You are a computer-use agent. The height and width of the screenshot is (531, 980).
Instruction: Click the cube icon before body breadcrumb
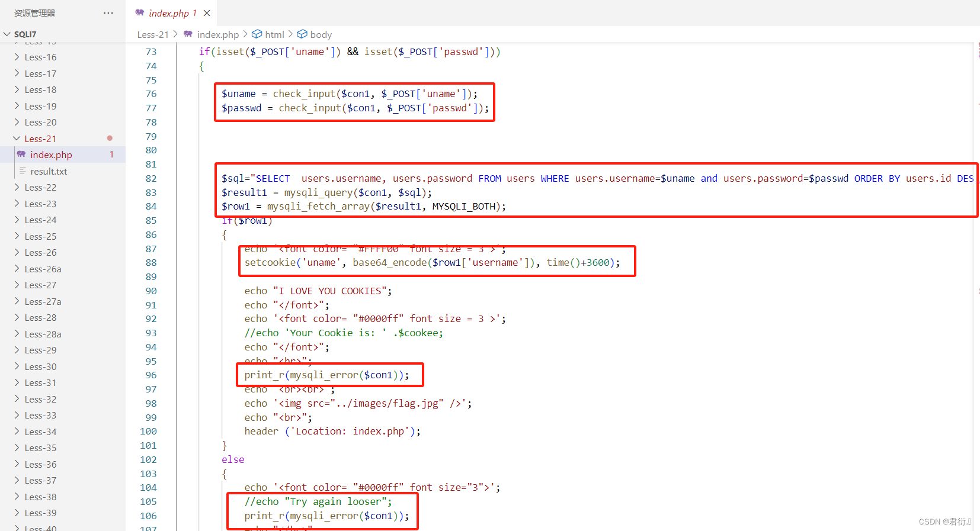[302, 34]
